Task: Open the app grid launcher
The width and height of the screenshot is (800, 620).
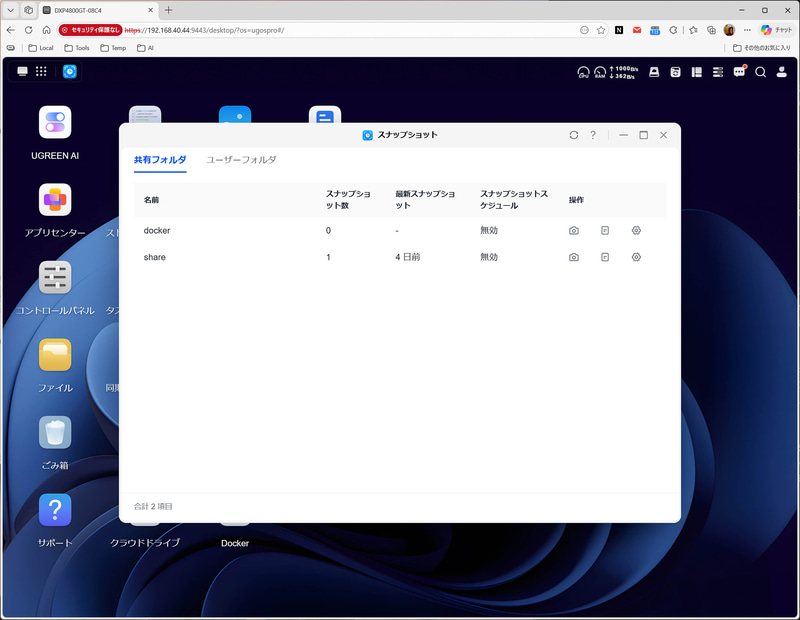Action: click(41, 71)
